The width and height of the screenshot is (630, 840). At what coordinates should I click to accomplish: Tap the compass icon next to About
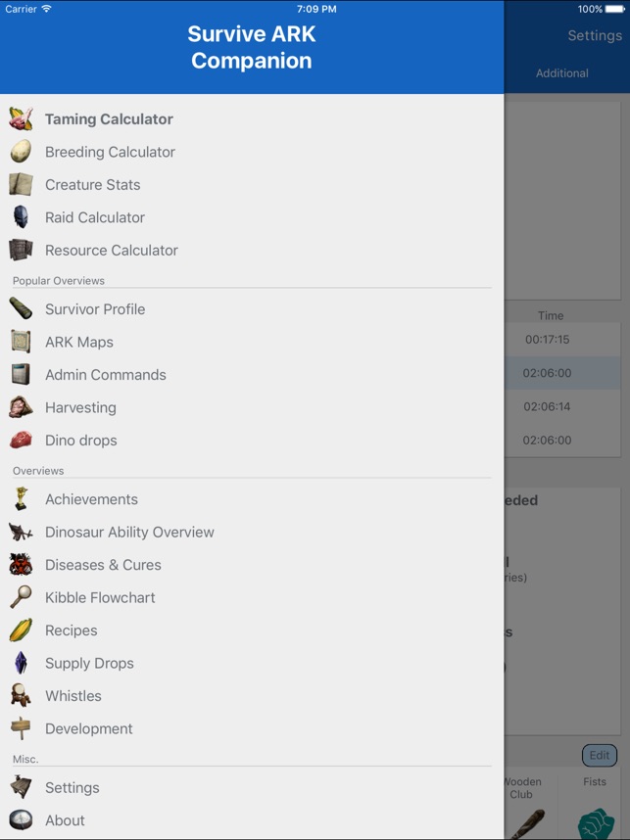[21, 820]
